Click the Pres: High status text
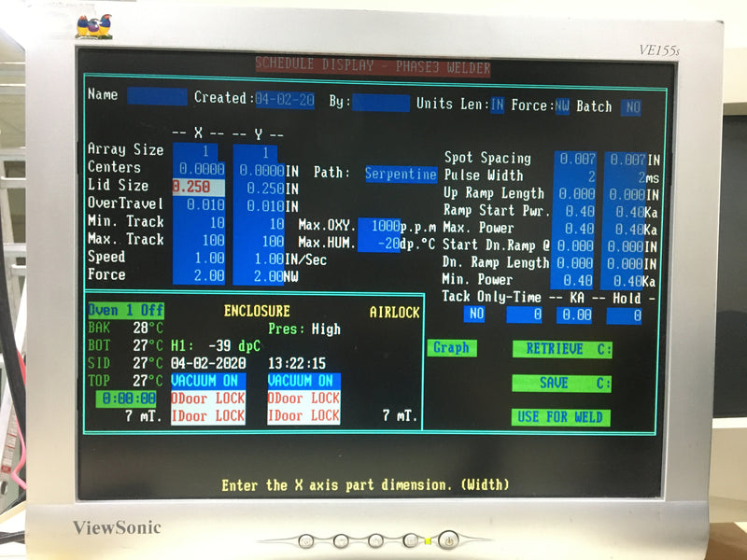 [x=304, y=329]
